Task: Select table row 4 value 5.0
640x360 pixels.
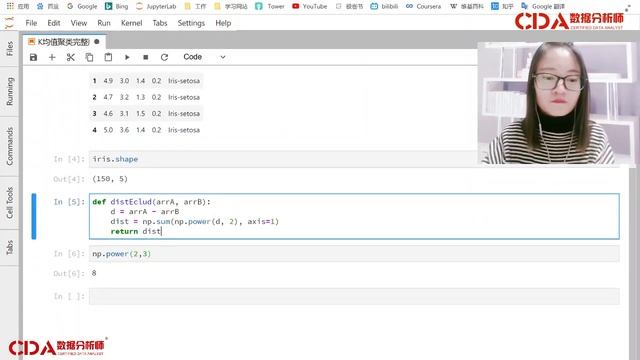Action: tap(108, 130)
